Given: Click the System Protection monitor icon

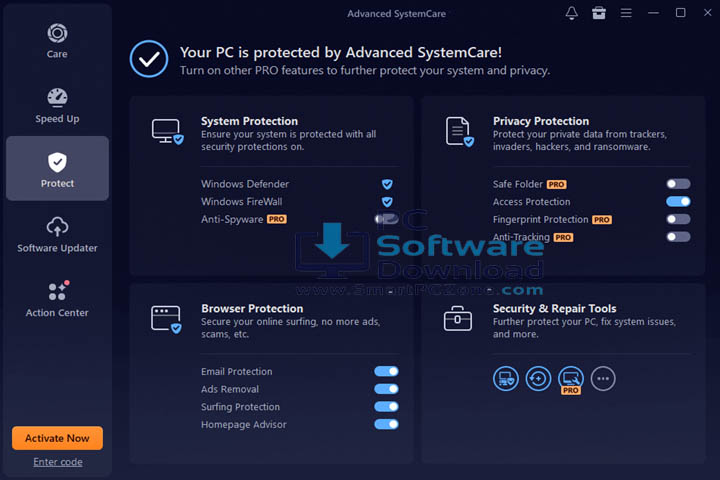Looking at the screenshot, I should tap(168, 132).
